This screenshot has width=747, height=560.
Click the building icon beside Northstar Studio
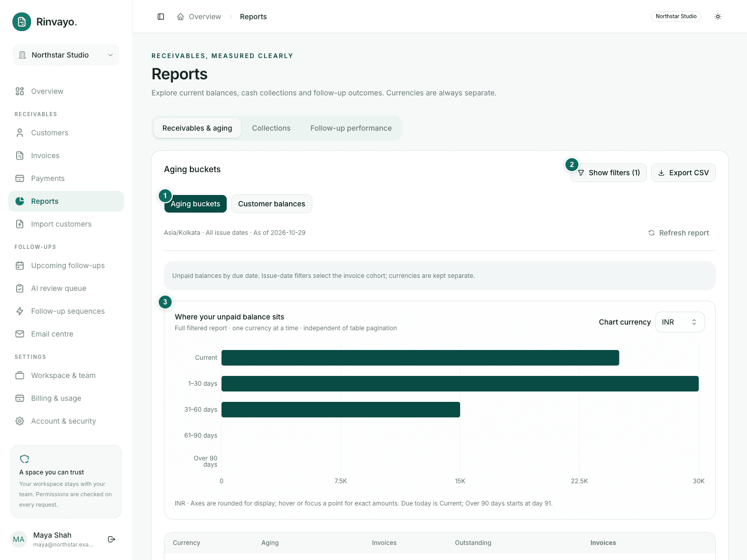[22, 55]
